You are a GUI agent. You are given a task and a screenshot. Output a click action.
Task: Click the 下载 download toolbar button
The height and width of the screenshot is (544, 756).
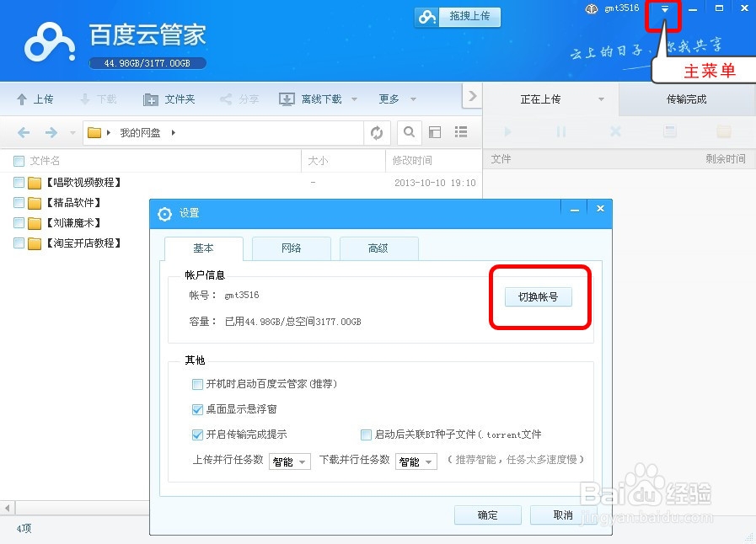click(x=99, y=99)
